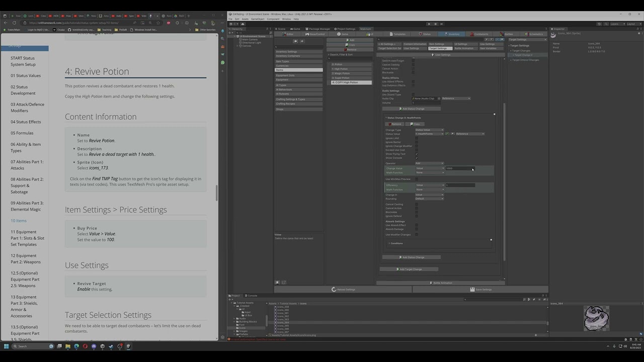Screen dimensions: 644x362
Task: Click Reload Settings
Action: click(x=343, y=290)
